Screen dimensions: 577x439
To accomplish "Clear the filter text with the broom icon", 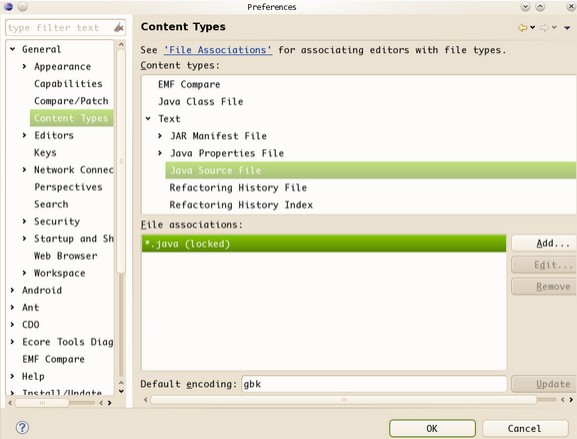I will point(118,28).
